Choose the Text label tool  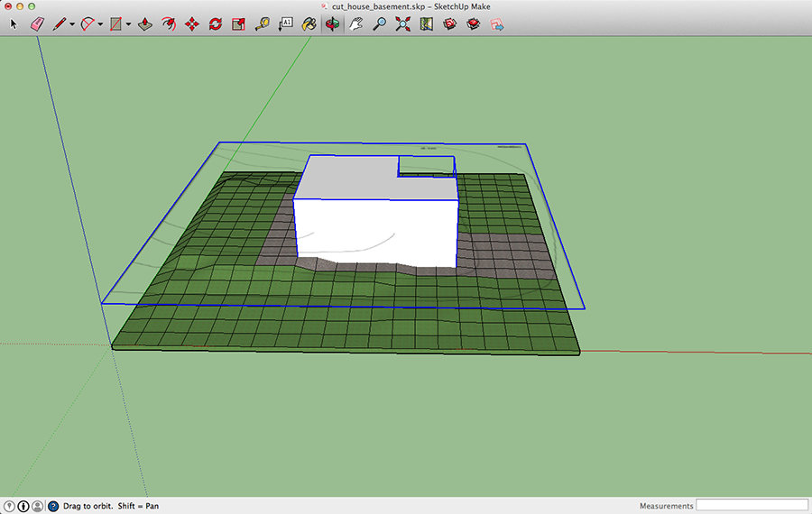click(x=286, y=23)
